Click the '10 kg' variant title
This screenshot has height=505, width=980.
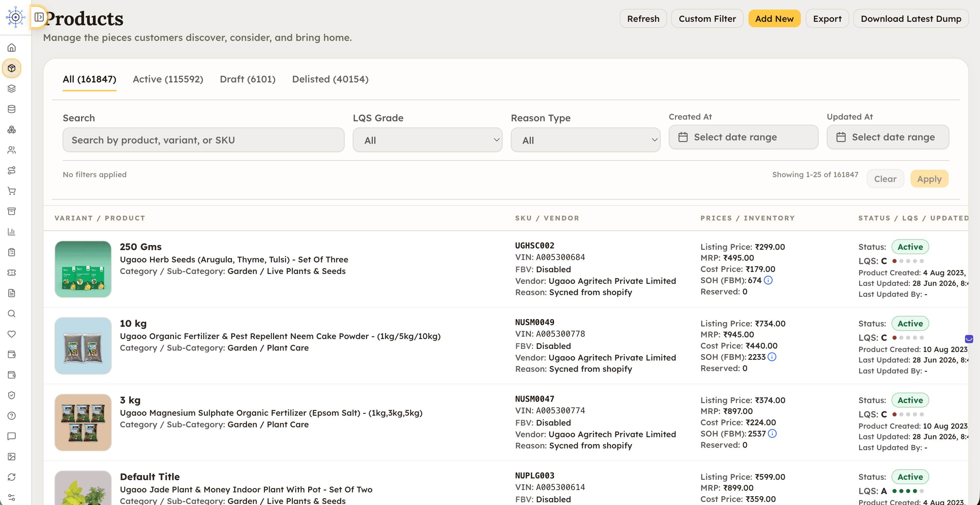tap(133, 323)
